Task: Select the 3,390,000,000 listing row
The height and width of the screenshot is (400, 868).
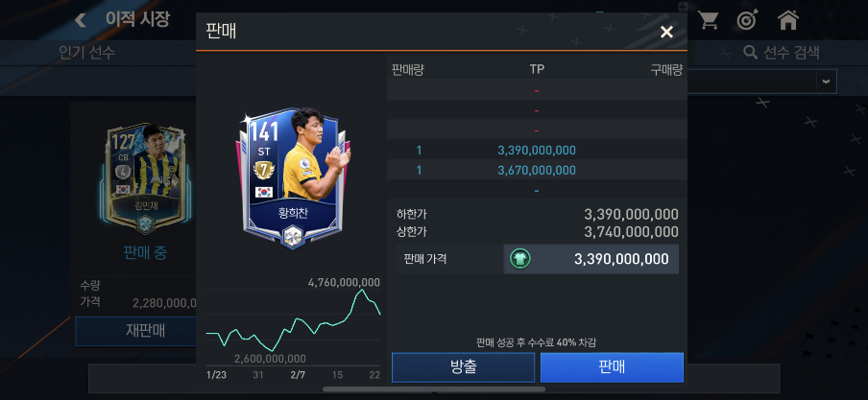Action: (537, 150)
